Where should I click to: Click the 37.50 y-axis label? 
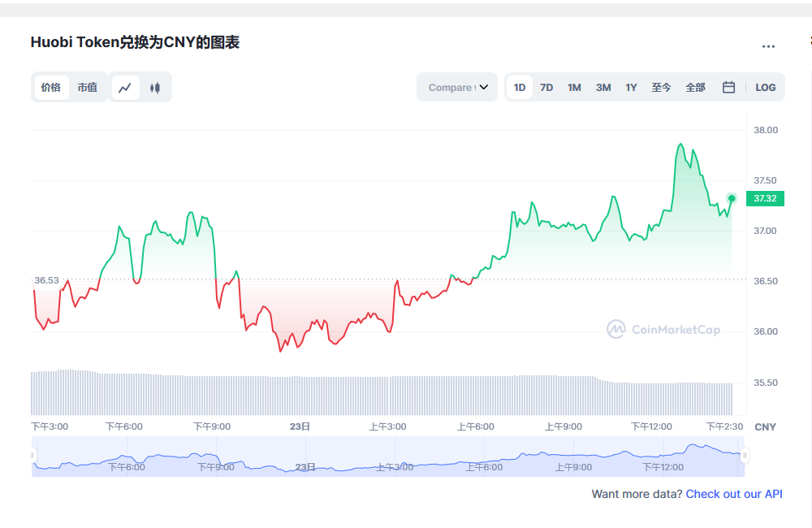click(x=766, y=180)
